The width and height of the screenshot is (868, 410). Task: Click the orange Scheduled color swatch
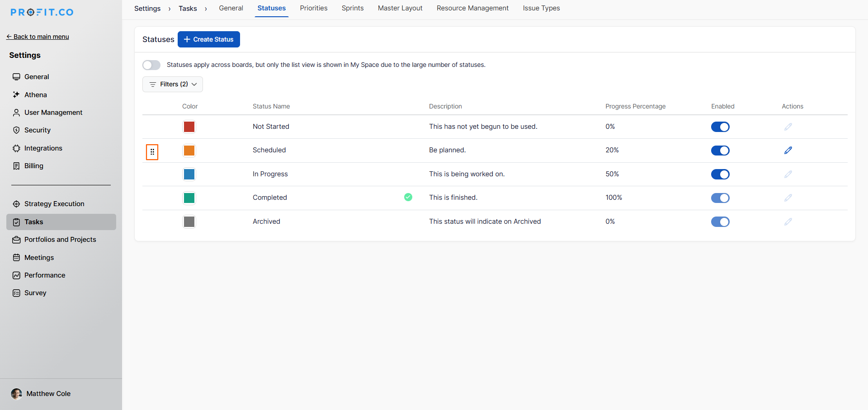click(189, 151)
